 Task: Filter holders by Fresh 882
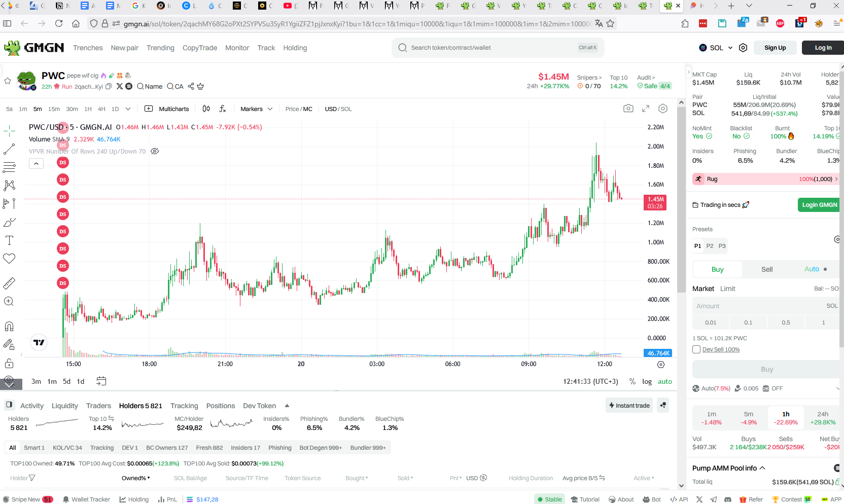(209, 448)
